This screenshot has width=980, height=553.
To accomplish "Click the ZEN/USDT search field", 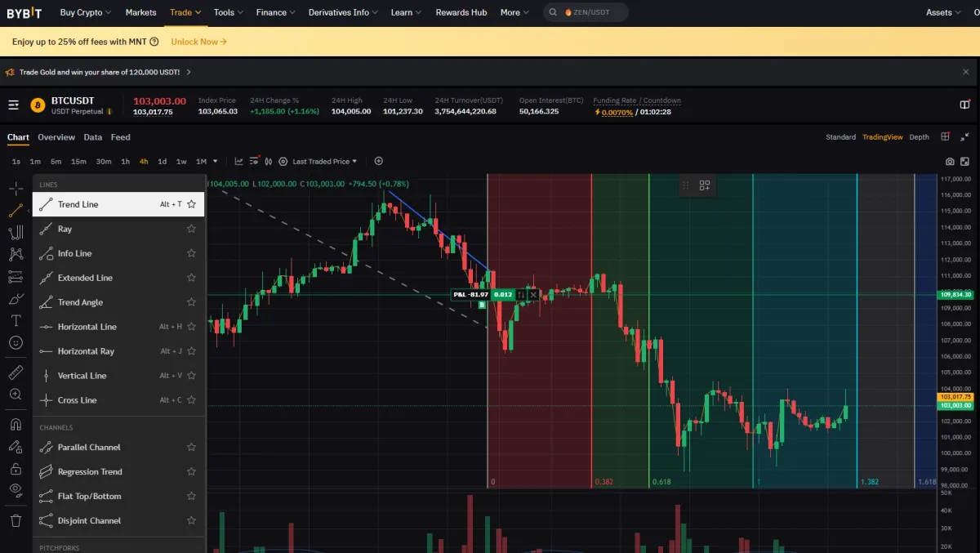I will point(586,12).
